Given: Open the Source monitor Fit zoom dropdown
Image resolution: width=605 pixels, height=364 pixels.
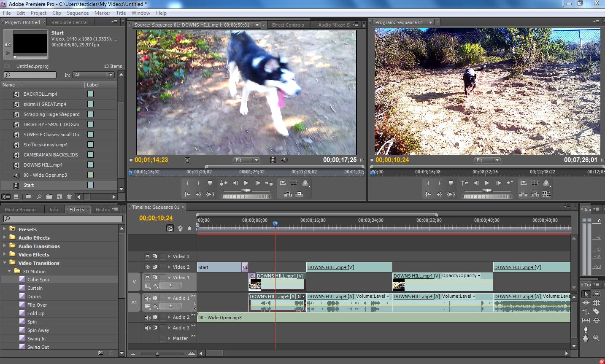Looking at the screenshot, I should pos(247,160).
